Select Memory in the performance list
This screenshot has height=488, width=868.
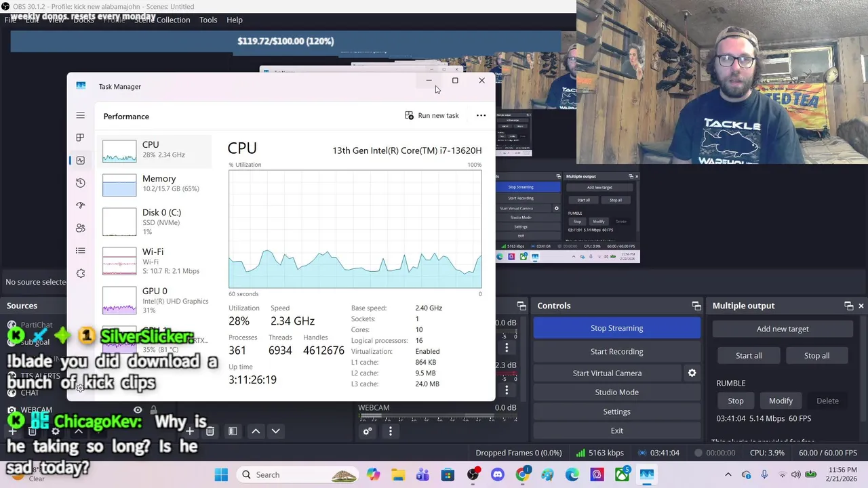point(155,184)
